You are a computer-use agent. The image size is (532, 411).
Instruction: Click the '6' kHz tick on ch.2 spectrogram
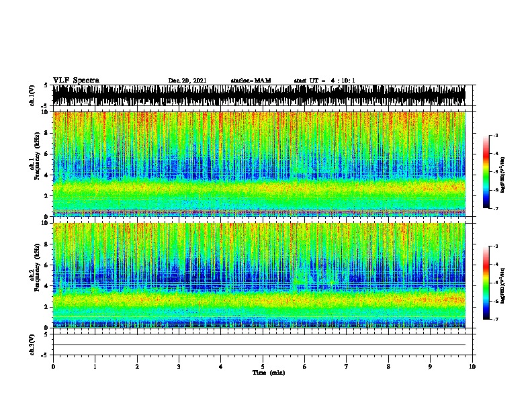click(x=47, y=265)
